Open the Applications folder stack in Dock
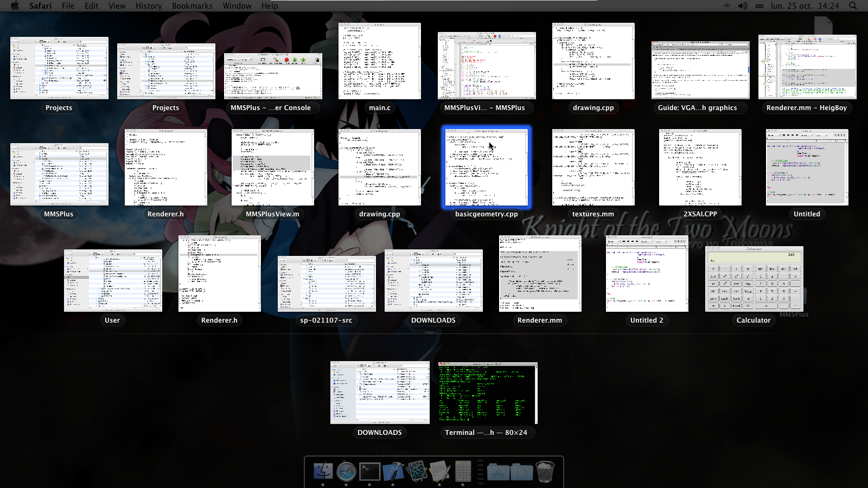 point(498,472)
